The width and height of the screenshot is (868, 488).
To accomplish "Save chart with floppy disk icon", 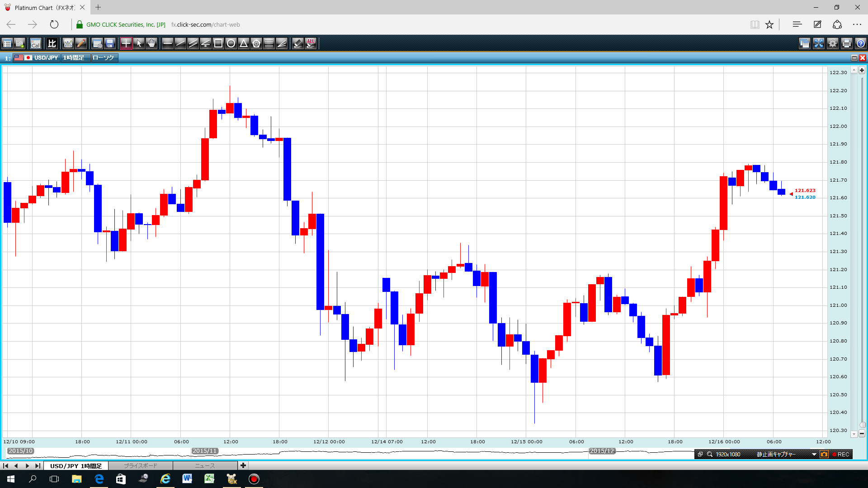I will pos(110,43).
